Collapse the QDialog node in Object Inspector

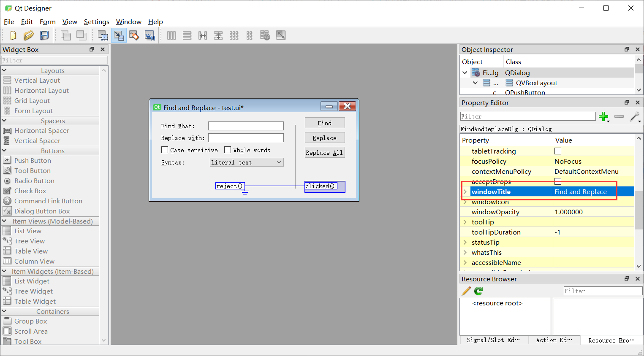tap(465, 73)
